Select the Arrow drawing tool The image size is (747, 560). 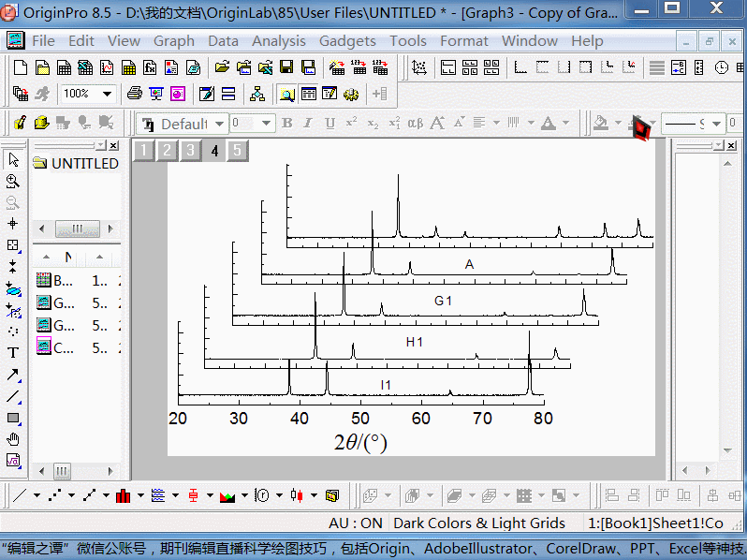13,375
